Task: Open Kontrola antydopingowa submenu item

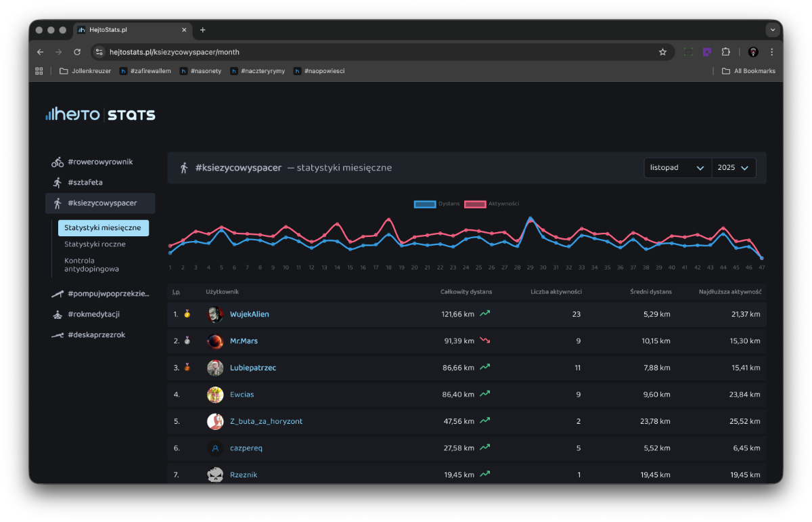Action: [x=91, y=265]
